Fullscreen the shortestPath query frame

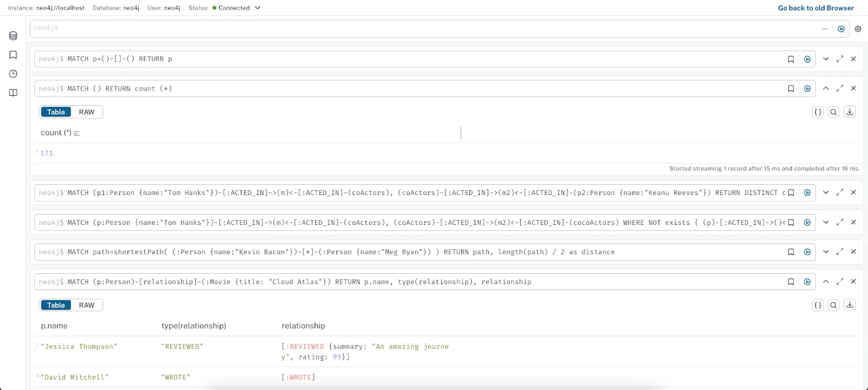pos(840,251)
